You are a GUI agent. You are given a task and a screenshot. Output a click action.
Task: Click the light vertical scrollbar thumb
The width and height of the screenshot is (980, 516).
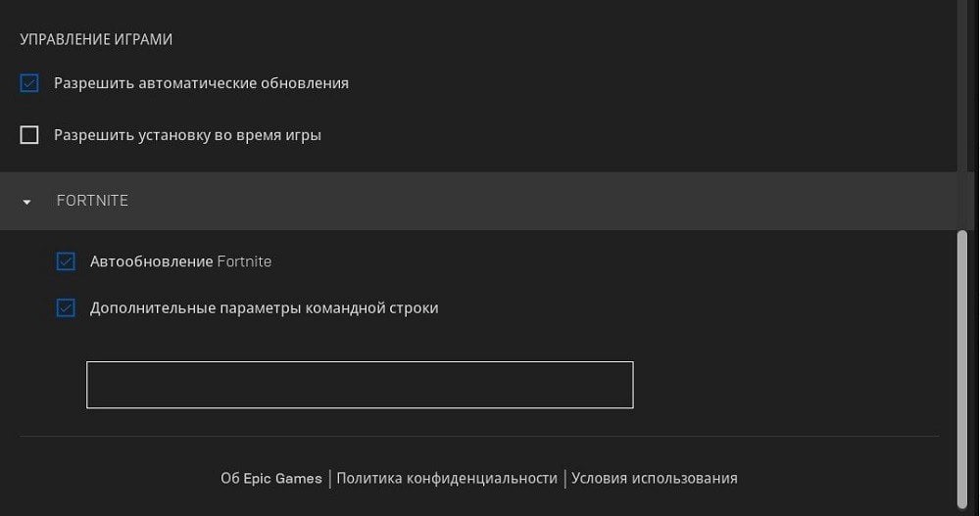pyautogui.click(x=962, y=370)
